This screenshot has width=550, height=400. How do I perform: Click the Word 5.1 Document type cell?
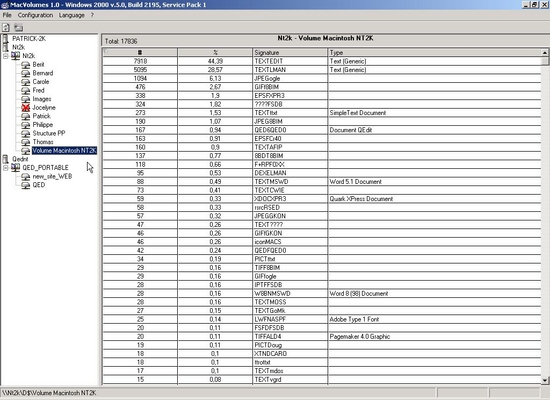click(435, 181)
